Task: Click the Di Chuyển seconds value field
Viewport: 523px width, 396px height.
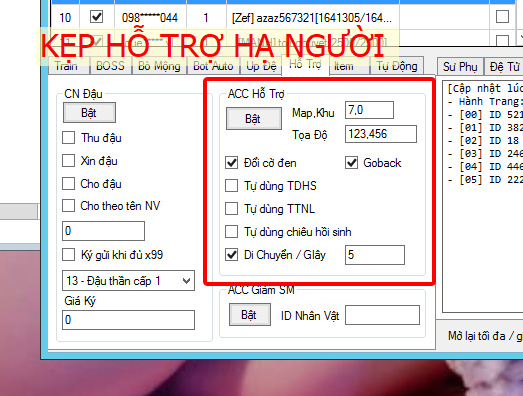Action: 375,255
